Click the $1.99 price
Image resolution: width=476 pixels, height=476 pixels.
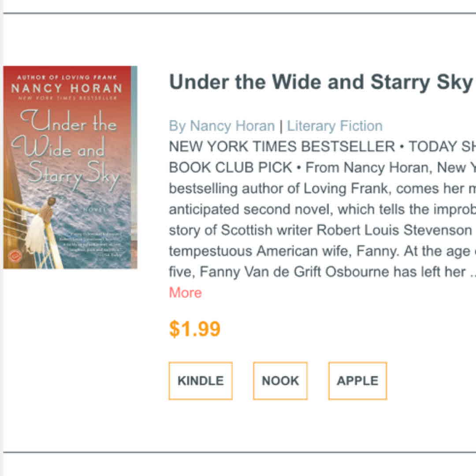click(194, 329)
